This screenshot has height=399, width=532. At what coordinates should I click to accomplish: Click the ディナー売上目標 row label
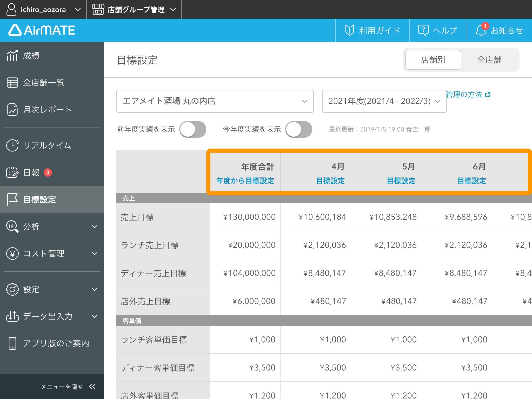click(x=154, y=273)
